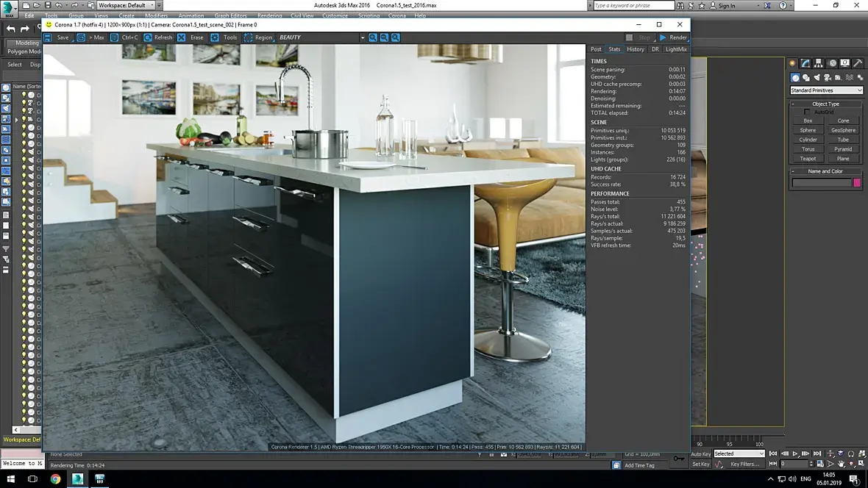This screenshot has width=868, height=488.
Task: Open the Tools menu in Corona VFB
Action: pyautogui.click(x=224, y=37)
